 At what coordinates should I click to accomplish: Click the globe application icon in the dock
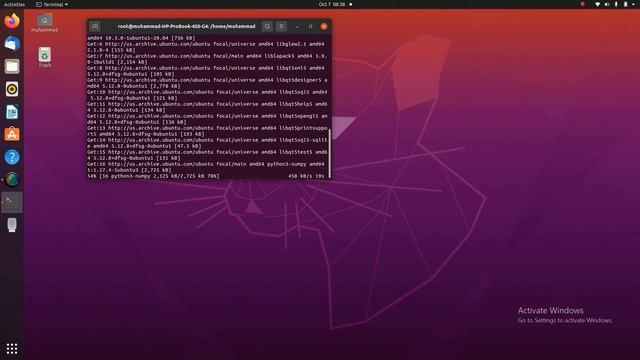click(12, 180)
